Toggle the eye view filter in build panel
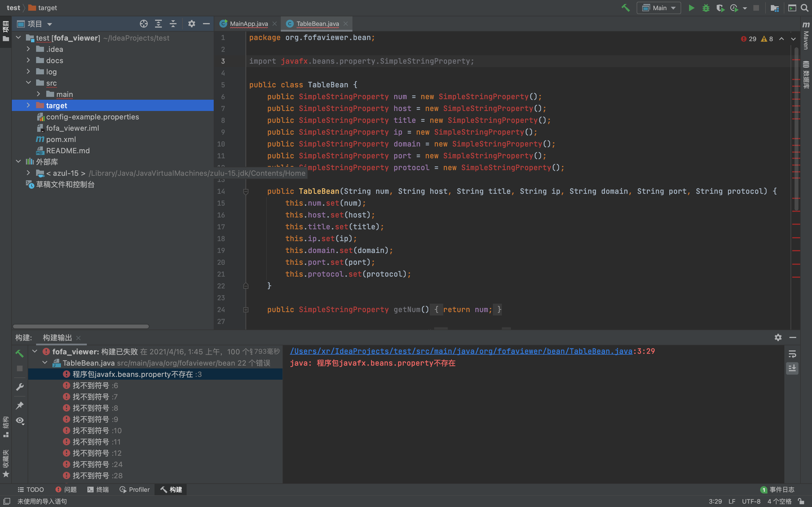This screenshot has width=812, height=507. tap(20, 421)
